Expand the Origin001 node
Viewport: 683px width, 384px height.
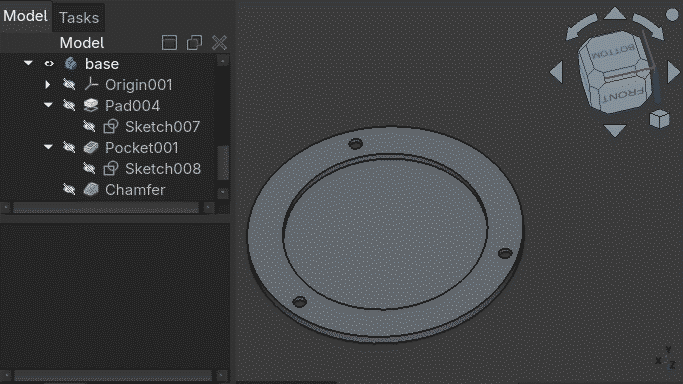(x=47, y=84)
